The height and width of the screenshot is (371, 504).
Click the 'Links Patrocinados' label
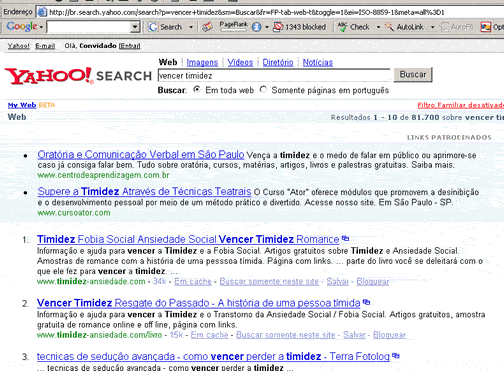point(449,137)
